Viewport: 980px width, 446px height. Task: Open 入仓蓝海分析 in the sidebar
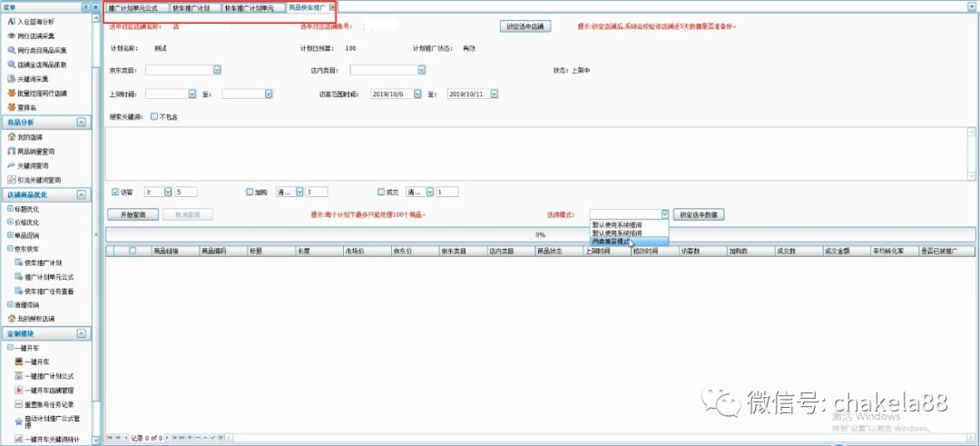(35, 21)
